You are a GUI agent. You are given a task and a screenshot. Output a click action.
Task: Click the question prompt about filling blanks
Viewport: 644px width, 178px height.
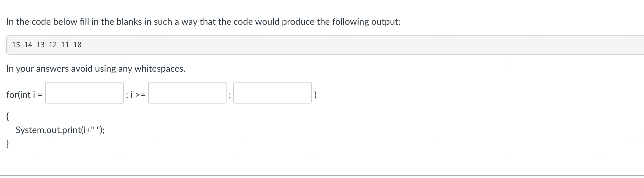tap(203, 21)
